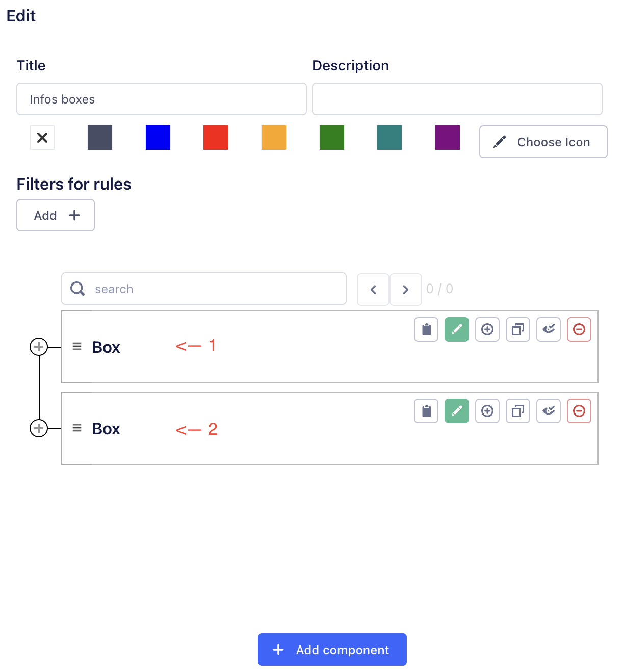624x672 pixels.
Task: Click the component search field
Action: coord(204,289)
